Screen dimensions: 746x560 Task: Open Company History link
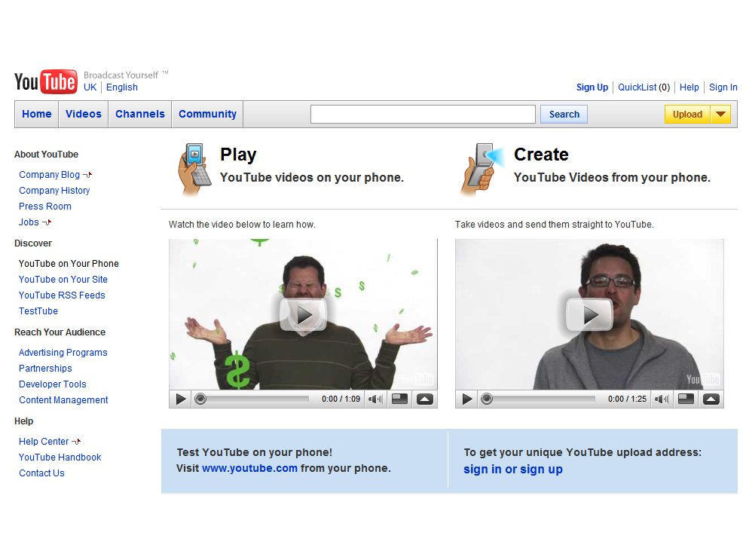54,191
